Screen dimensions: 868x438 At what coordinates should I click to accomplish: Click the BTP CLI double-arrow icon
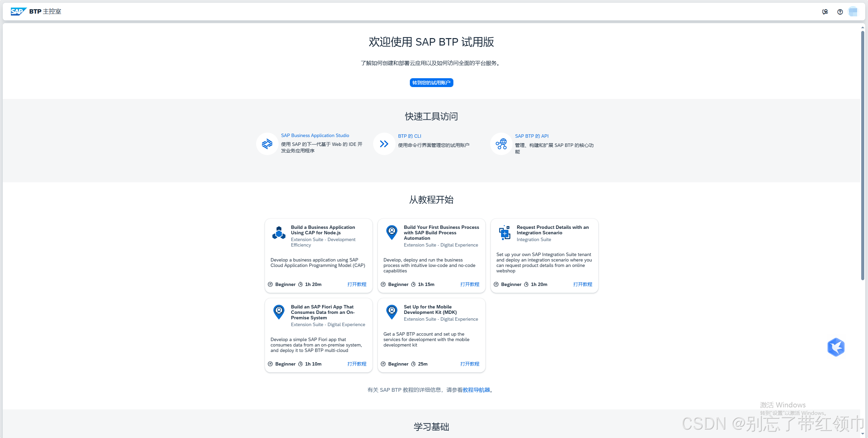[384, 144]
